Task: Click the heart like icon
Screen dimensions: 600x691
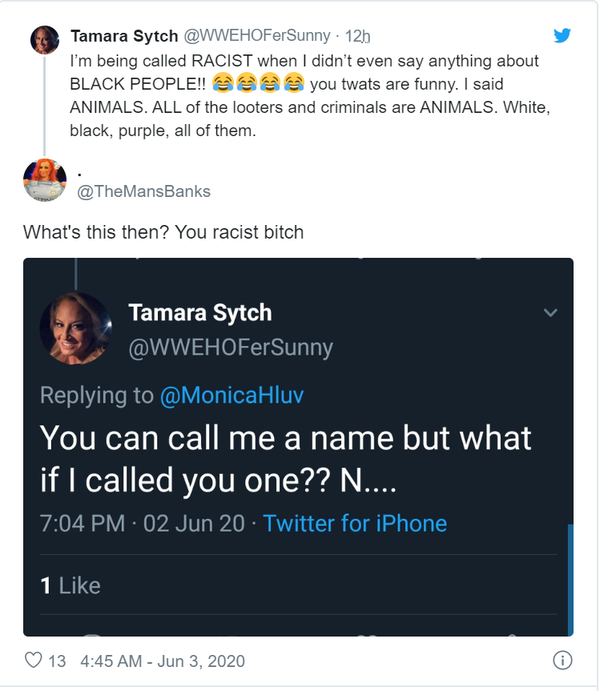Action: click(x=33, y=660)
